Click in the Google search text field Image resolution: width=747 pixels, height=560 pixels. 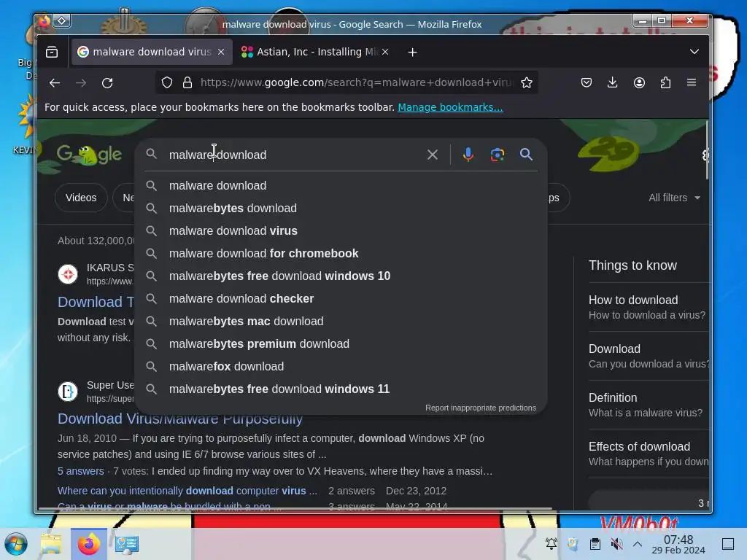(293, 155)
